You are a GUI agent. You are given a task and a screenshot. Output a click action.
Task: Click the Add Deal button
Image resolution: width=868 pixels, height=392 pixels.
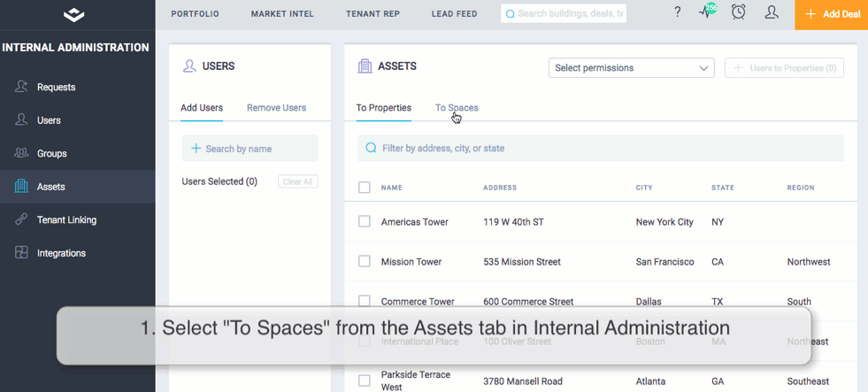click(831, 15)
